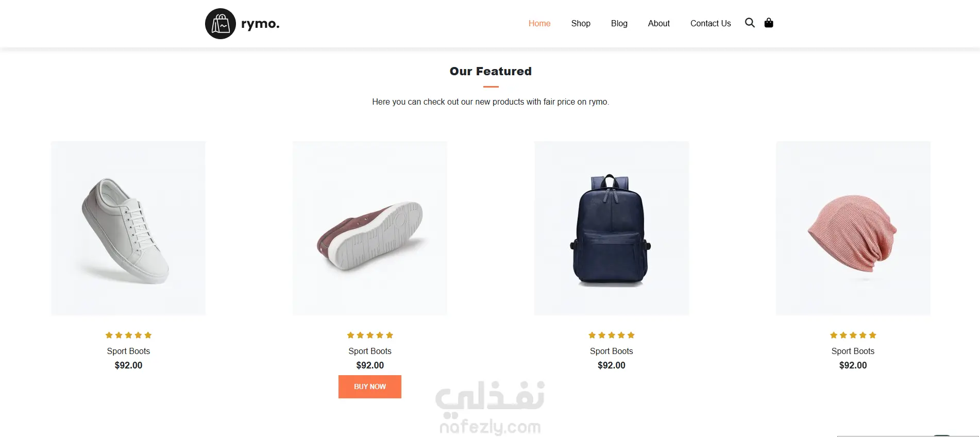
Task: Click the rymo. brand name text
Action: click(x=260, y=24)
